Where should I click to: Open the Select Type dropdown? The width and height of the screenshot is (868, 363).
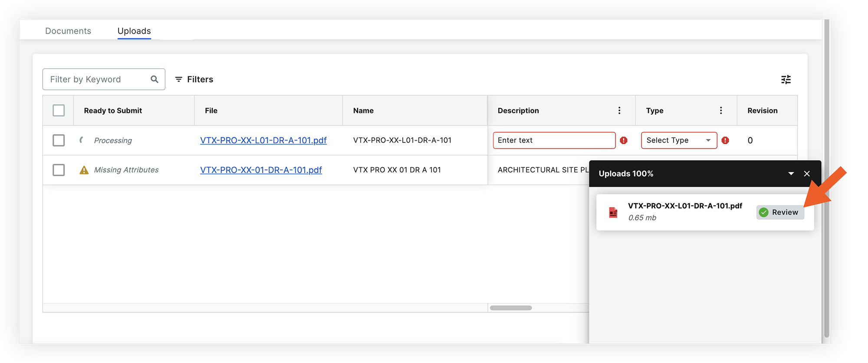[679, 140]
